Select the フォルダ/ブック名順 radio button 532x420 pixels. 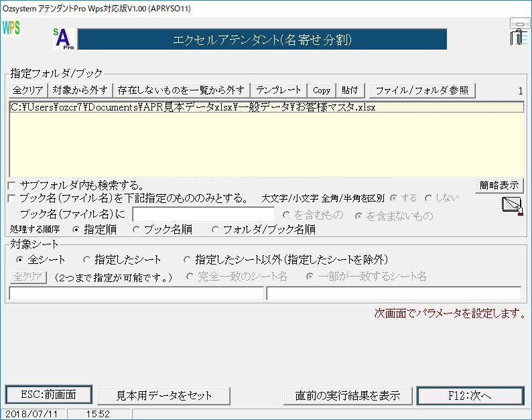point(216,230)
